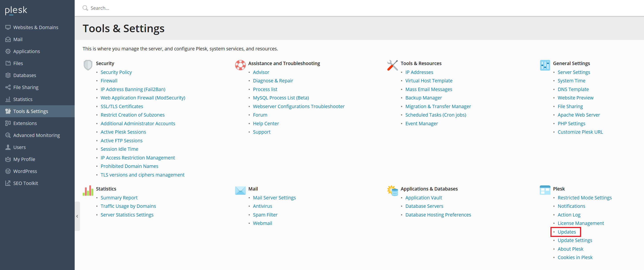Open the Security Policy link
Image resolution: width=644 pixels, height=270 pixels.
116,72
